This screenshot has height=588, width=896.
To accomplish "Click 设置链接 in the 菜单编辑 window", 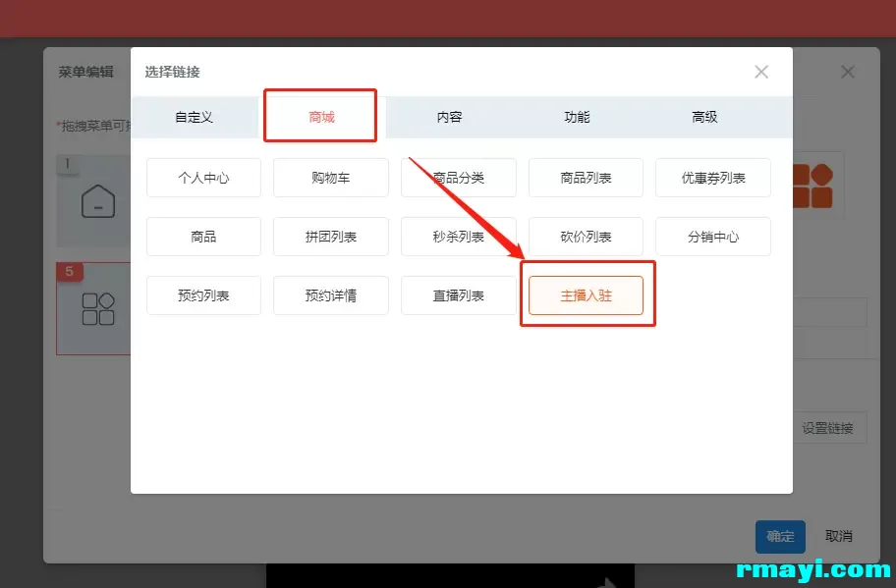I will (x=829, y=428).
